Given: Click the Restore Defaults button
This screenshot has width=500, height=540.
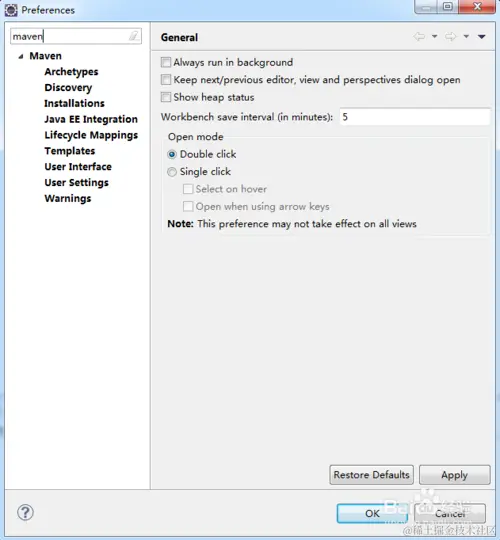Looking at the screenshot, I should pyautogui.click(x=372, y=475).
